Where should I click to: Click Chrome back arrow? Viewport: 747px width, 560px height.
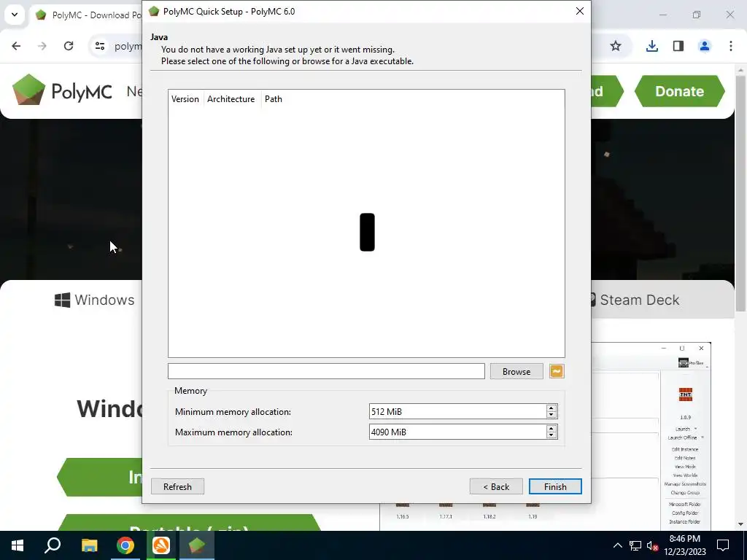point(16,46)
